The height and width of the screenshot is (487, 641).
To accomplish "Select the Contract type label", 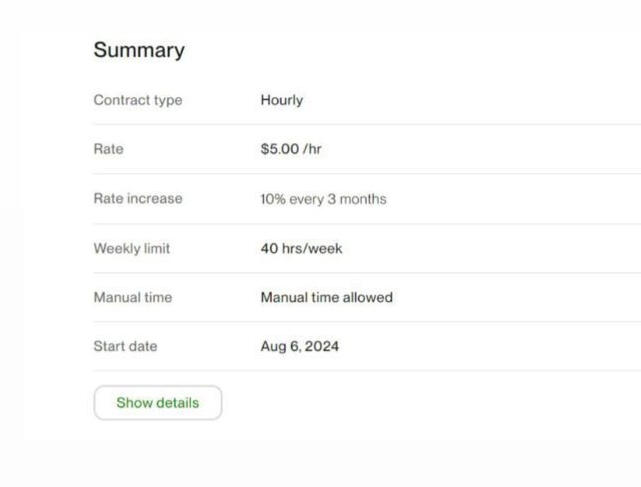I will [137, 100].
